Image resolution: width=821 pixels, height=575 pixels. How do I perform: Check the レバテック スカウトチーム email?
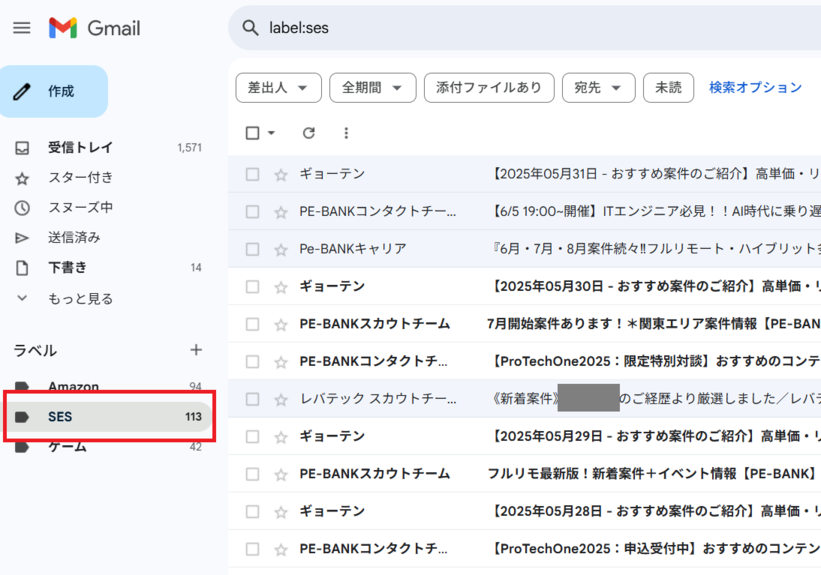(252, 399)
